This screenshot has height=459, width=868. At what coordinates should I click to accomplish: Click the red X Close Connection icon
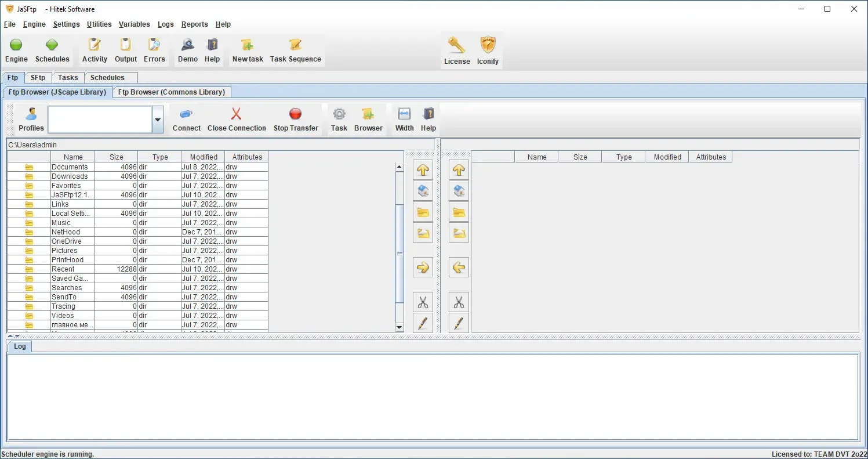tap(237, 114)
